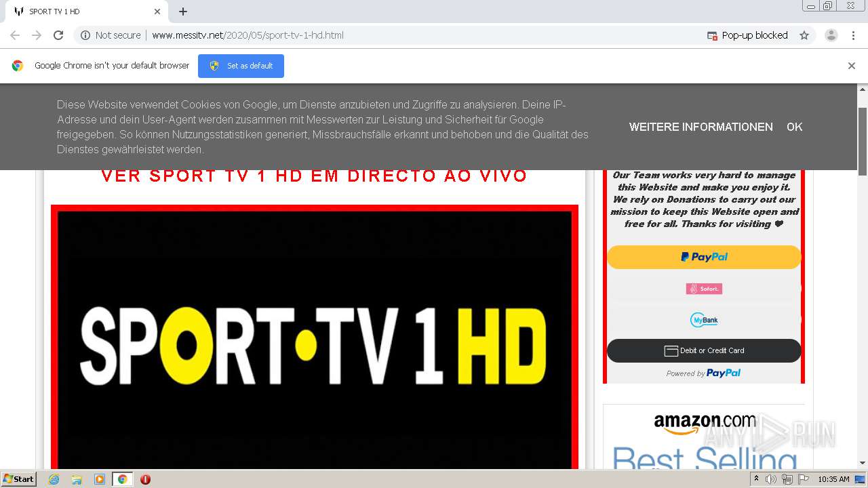Open the Not secure site info icon
Viewport: 868px width, 488px height.
(x=85, y=35)
